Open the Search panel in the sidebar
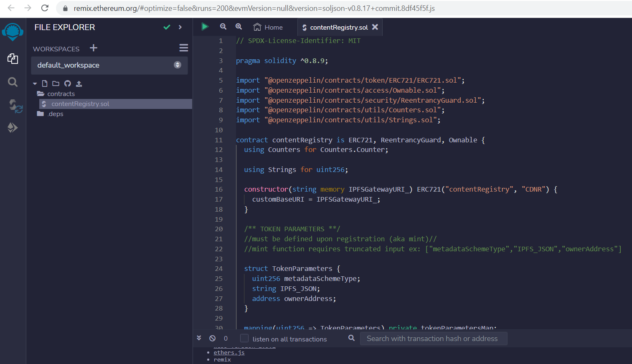The height and width of the screenshot is (364, 632). coord(13,82)
